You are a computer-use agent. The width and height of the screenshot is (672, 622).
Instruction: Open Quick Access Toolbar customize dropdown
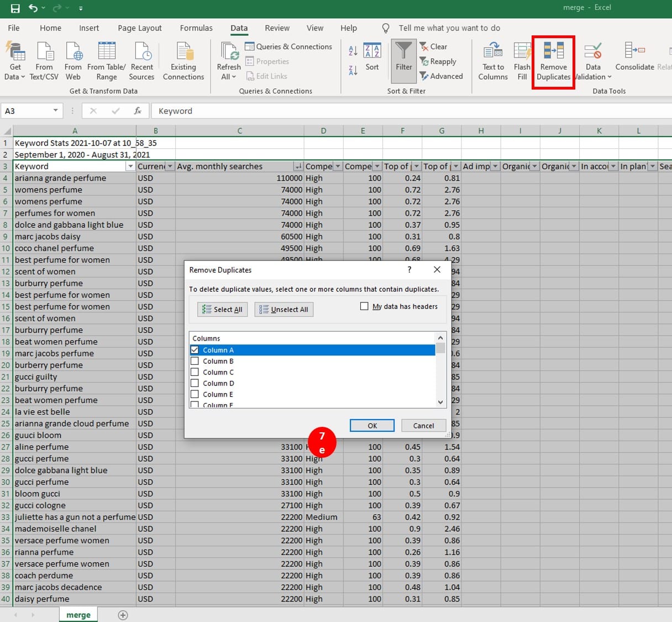point(81,8)
